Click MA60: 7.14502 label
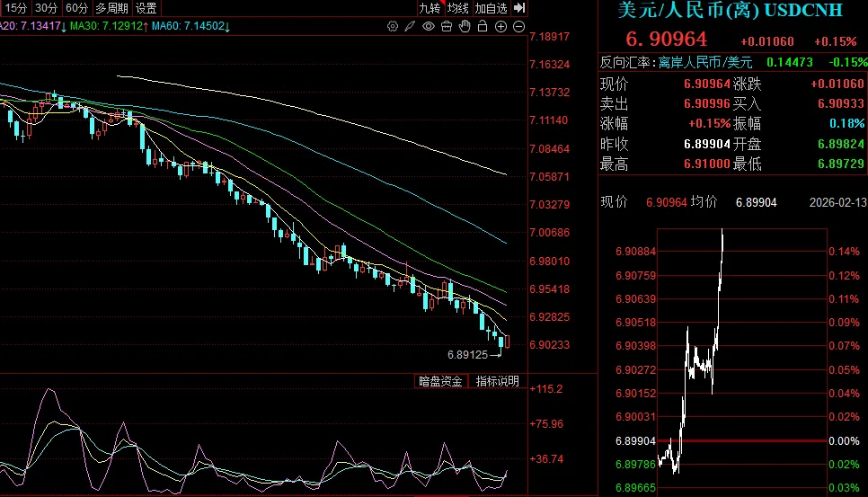 click(191, 26)
